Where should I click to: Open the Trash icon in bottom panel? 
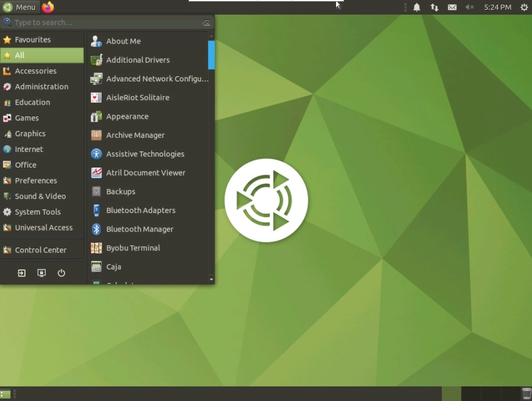point(526,394)
